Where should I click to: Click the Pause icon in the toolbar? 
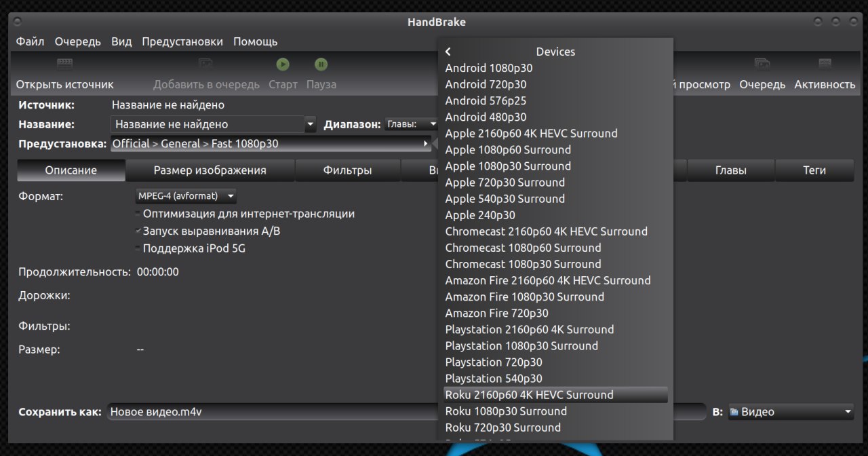coord(321,64)
